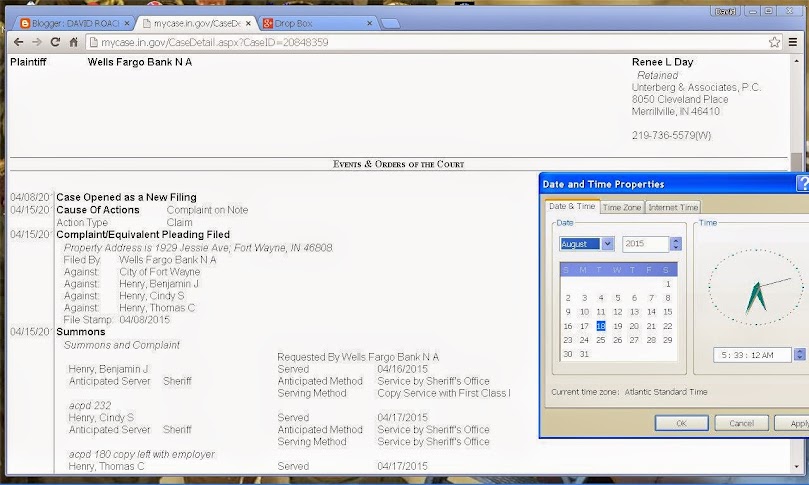The height and width of the screenshot is (485, 809).
Task: Click the Complaint/Equivalent Pleading Filed entry
Action: click(x=143, y=234)
